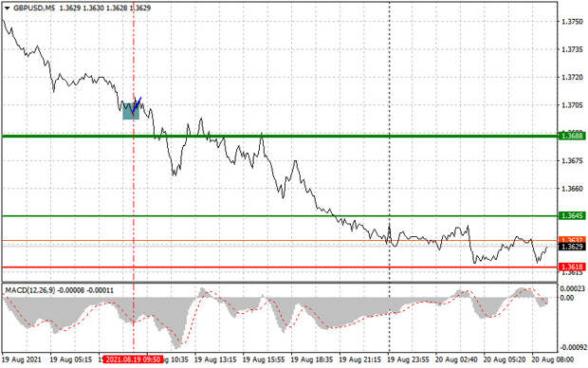Click the 1.3735 price scale value
Screen dimensions: 588x368
572,49
